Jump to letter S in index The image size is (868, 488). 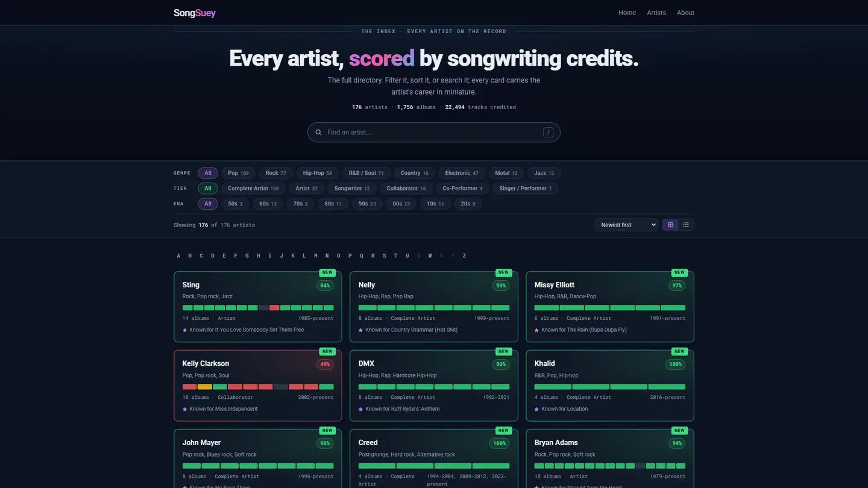(x=384, y=255)
